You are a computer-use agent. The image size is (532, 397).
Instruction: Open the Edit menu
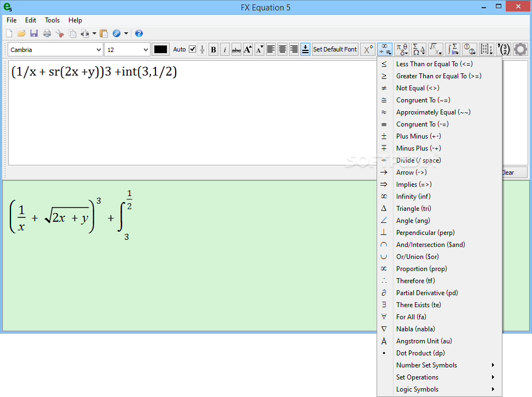[31, 20]
